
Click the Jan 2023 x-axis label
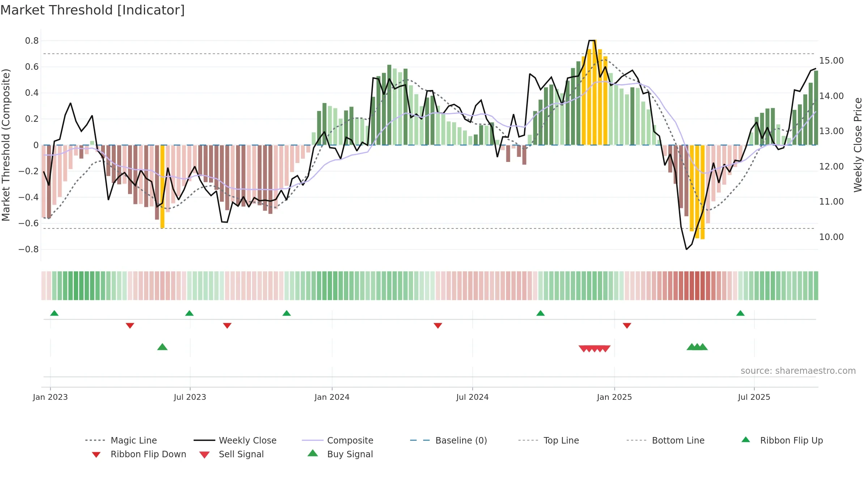coord(50,397)
